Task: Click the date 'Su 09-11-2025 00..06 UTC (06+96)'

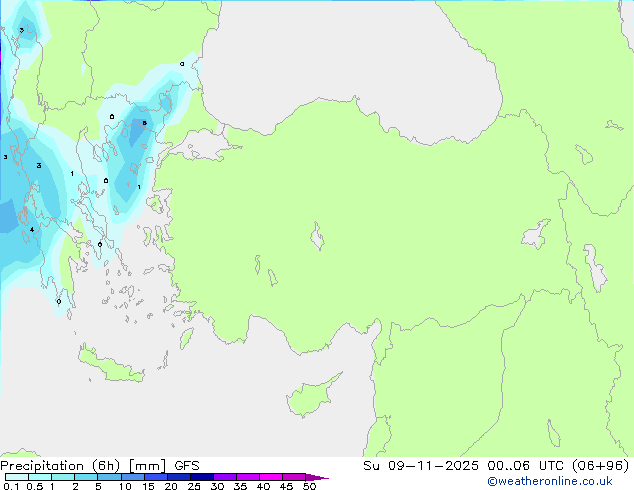Action: (496, 466)
